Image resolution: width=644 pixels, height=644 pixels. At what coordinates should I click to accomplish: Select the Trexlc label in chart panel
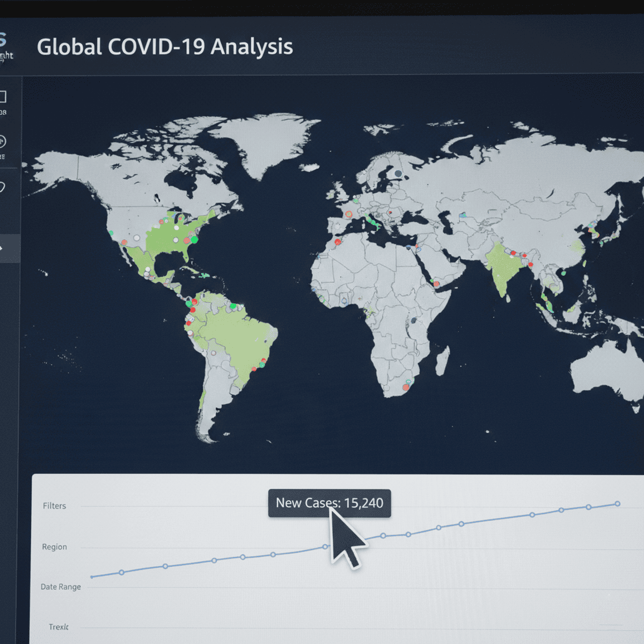pos(58,627)
